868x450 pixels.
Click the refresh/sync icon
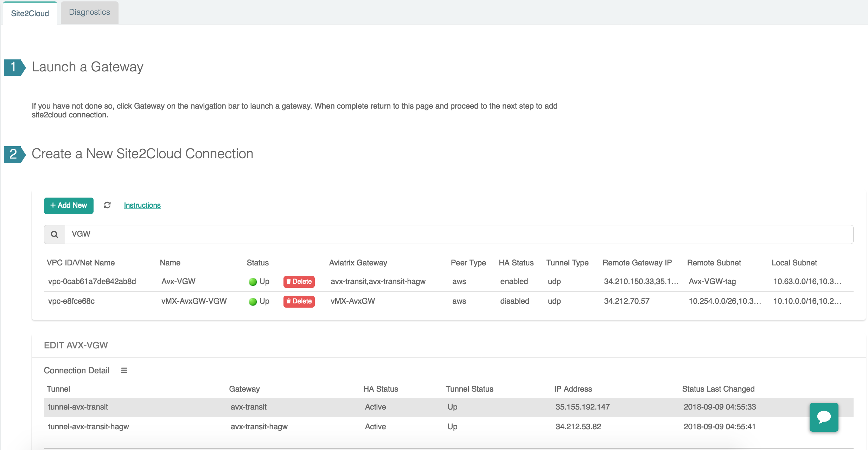coord(107,205)
